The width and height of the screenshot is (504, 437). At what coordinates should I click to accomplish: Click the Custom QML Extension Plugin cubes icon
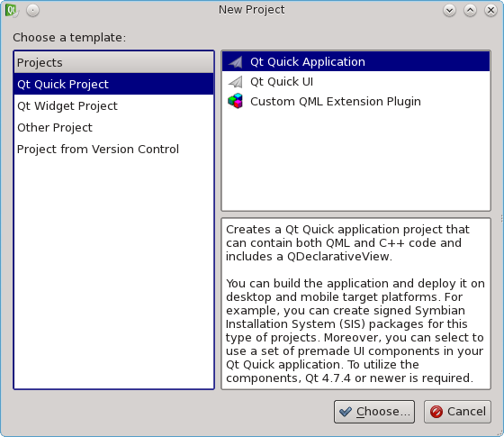pos(235,101)
